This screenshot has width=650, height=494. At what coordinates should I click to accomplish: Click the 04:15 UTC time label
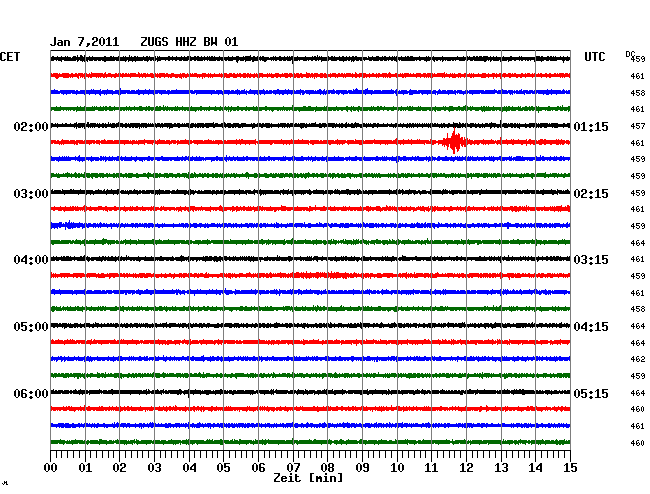tap(591, 327)
